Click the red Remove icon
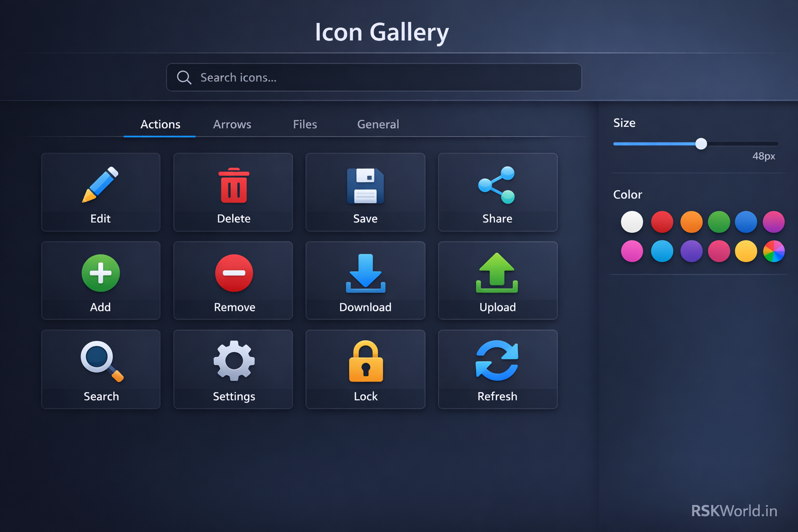 coord(233,273)
